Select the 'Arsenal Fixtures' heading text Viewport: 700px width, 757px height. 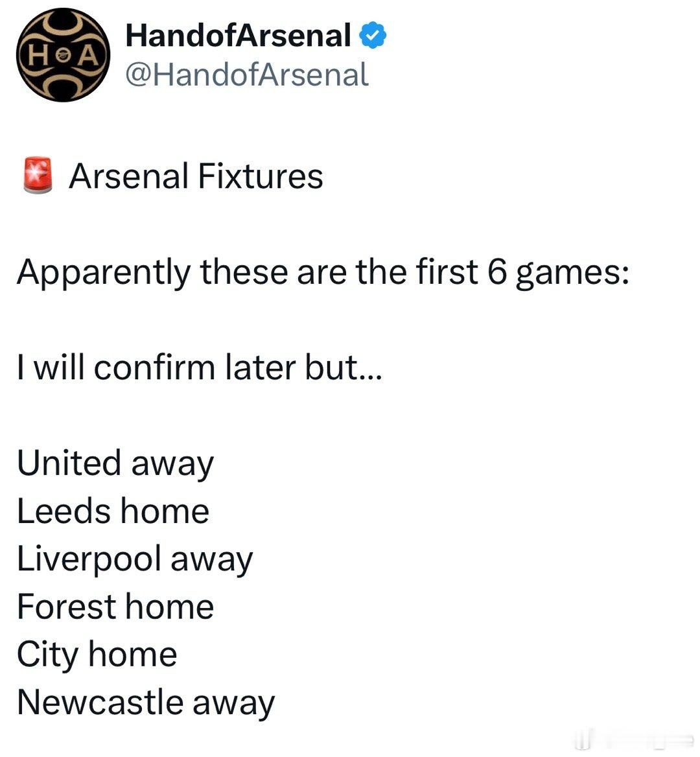point(196,176)
